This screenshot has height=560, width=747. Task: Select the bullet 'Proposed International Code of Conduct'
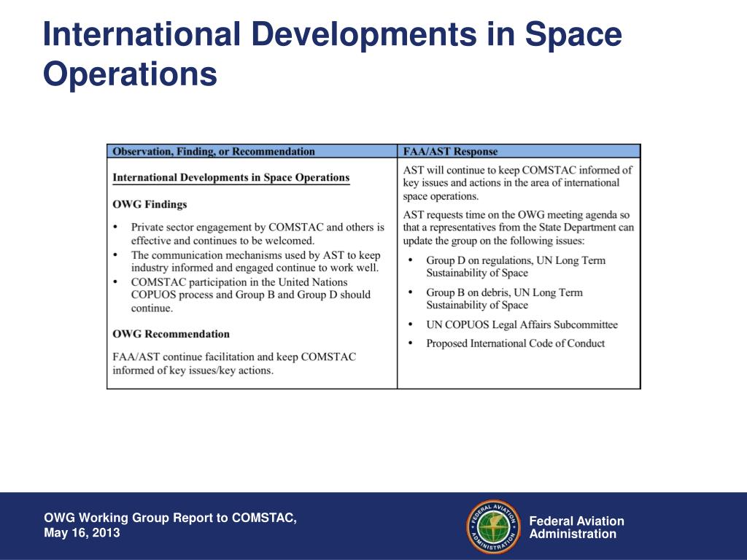coord(516,343)
